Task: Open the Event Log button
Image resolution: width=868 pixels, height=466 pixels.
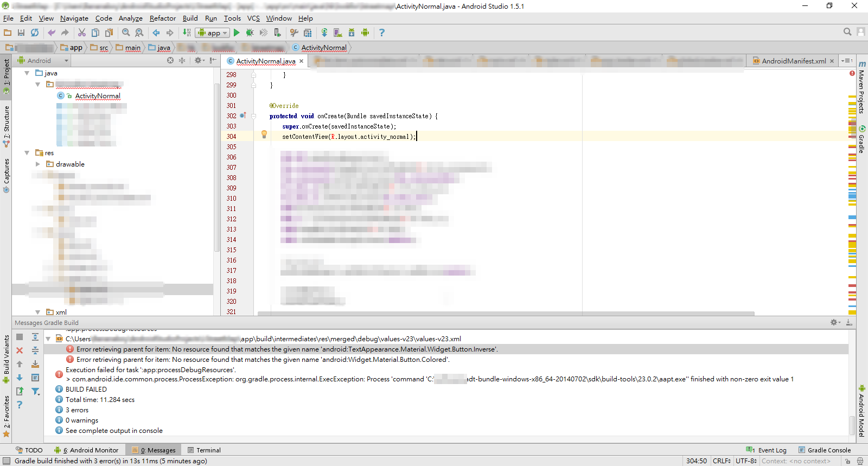Action: point(766,450)
